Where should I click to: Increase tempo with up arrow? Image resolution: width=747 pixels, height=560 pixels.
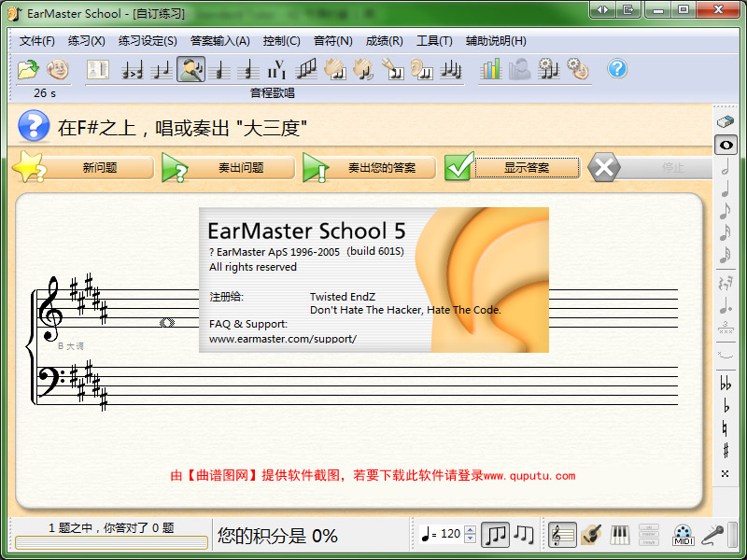pyautogui.click(x=471, y=529)
